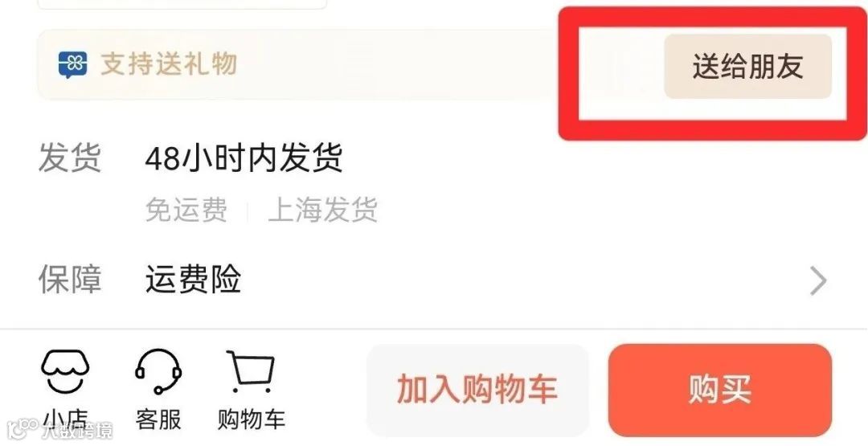Select the 48小时内发货 shipping text

pos(244,158)
